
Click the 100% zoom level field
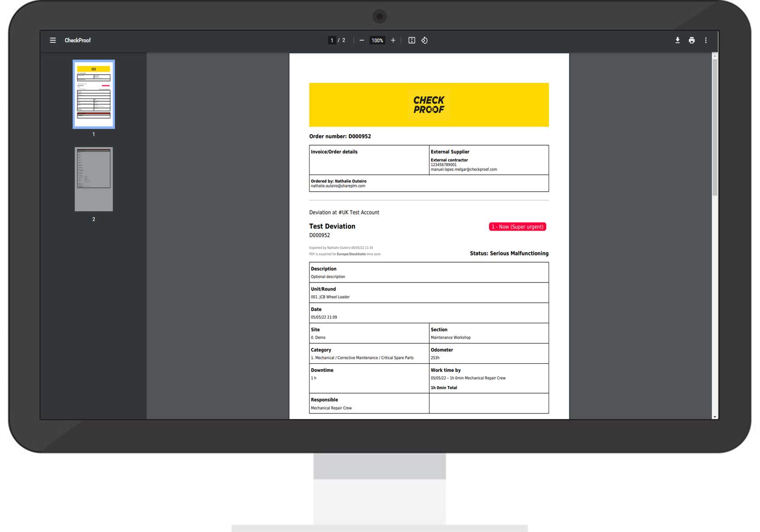377,40
